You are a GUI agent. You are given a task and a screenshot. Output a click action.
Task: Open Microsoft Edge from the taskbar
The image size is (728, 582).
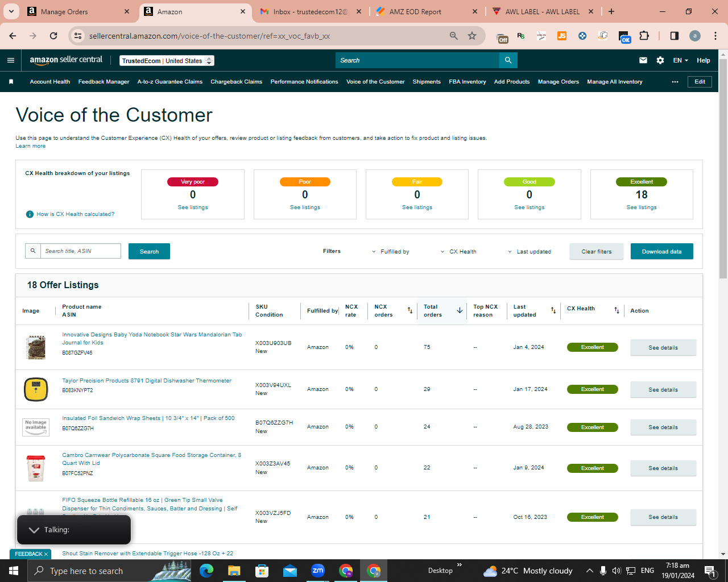coord(206,571)
